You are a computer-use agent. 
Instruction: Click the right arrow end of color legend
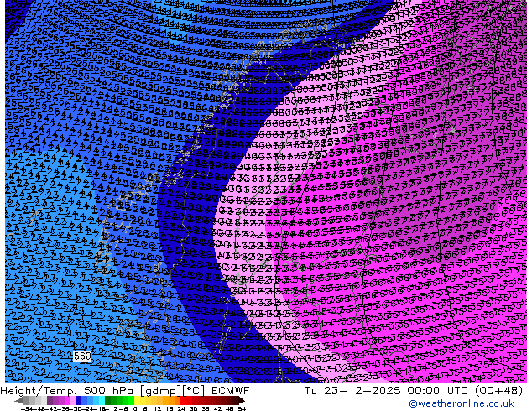(x=241, y=401)
